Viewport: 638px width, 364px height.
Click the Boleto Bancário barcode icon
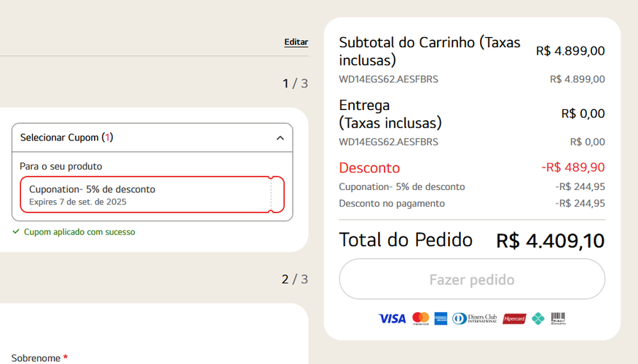558,319
